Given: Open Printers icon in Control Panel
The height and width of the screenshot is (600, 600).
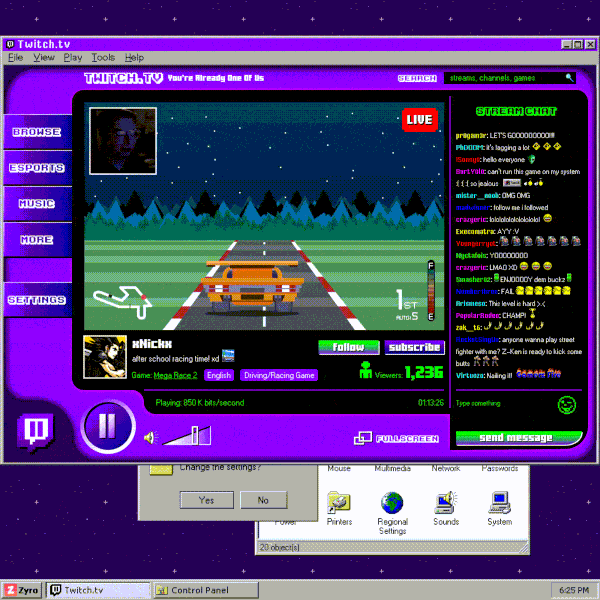Looking at the screenshot, I should tap(339, 509).
